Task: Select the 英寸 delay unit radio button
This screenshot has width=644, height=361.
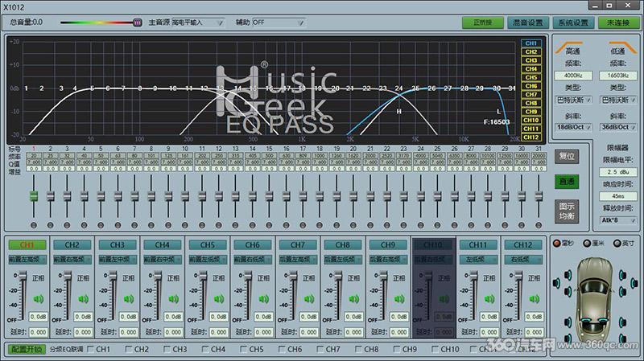Action: click(x=617, y=244)
